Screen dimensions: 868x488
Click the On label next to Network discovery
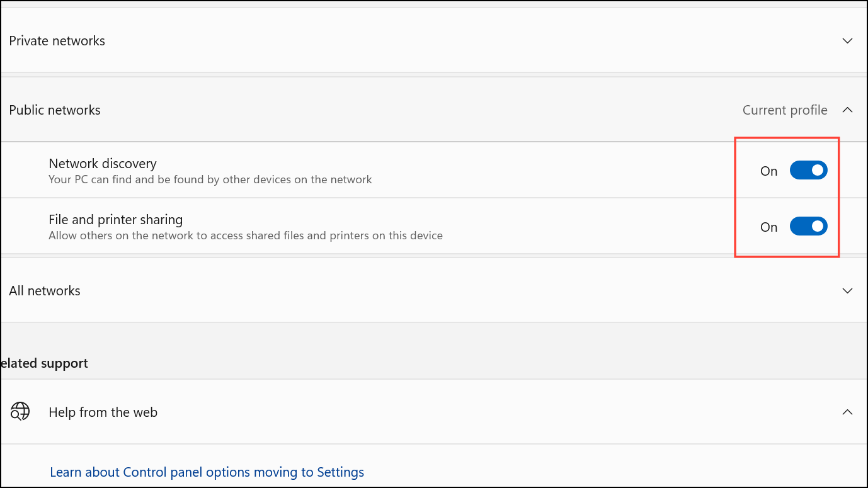(768, 171)
